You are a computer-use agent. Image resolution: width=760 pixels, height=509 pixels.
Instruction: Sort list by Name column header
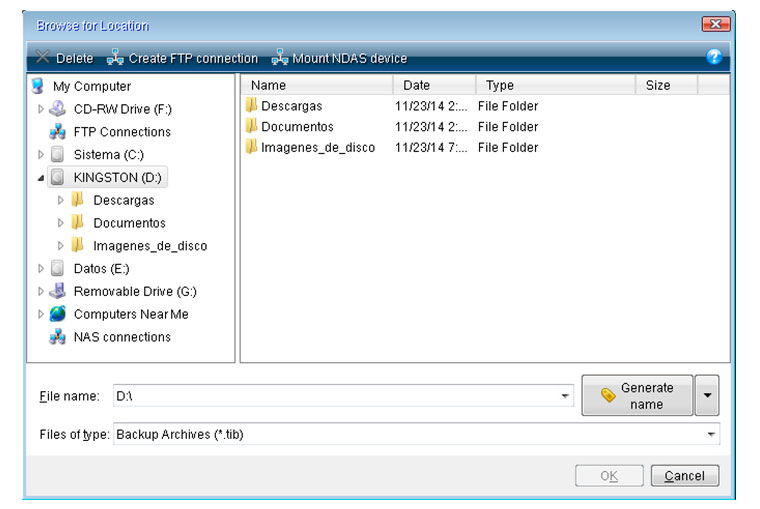(316, 85)
